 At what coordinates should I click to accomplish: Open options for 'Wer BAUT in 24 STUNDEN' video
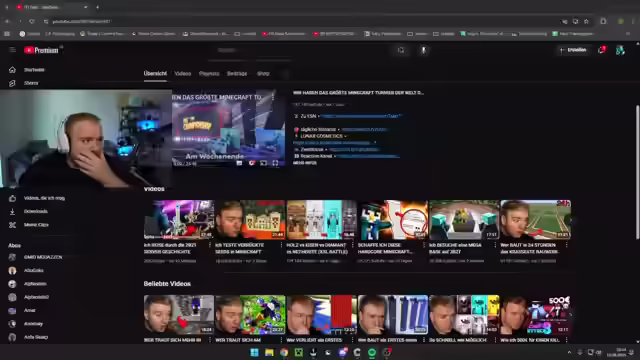[x=567, y=245]
